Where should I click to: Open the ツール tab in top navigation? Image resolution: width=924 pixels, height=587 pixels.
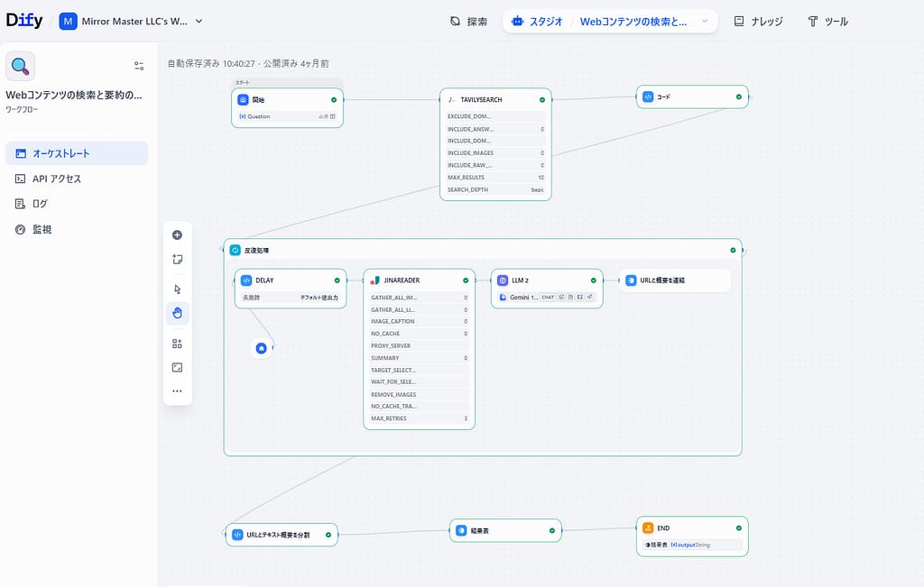click(827, 22)
